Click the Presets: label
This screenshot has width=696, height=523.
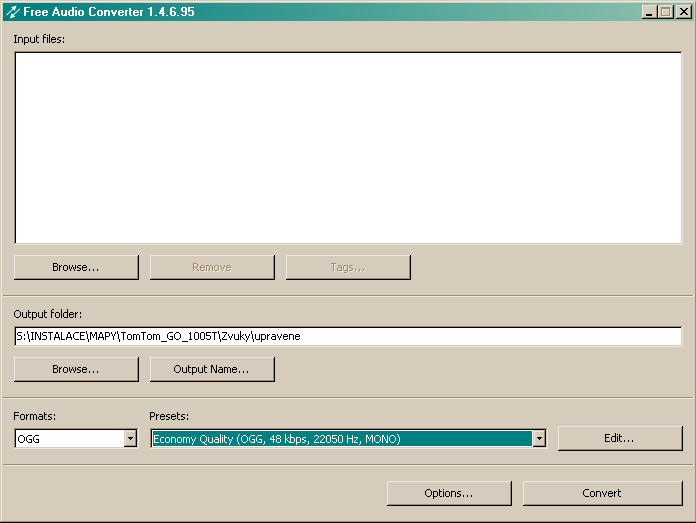pos(169,416)
